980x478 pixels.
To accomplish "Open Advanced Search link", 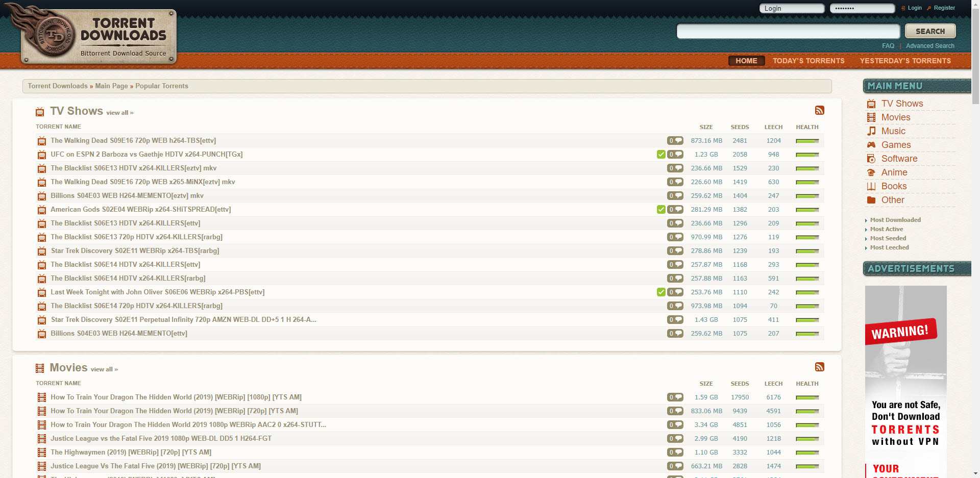I will point(930,46).
